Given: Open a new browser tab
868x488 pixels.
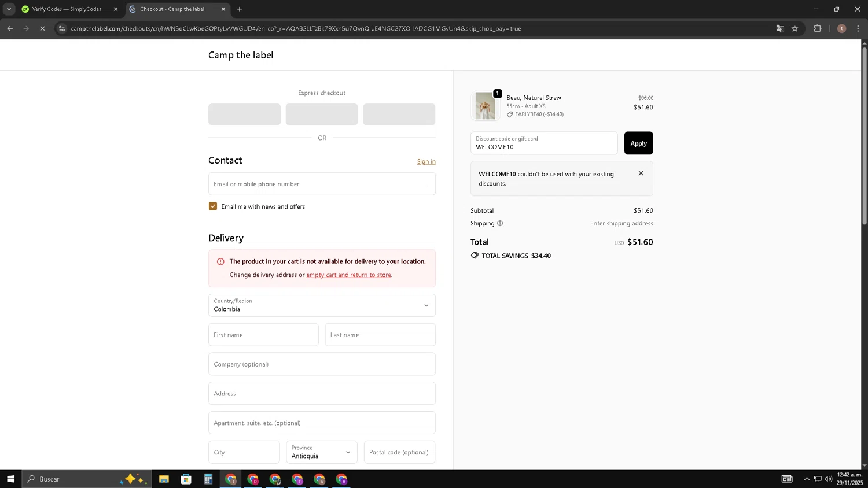Looking at the screenshot, I should pyautogui.click(x=240, y=9).
